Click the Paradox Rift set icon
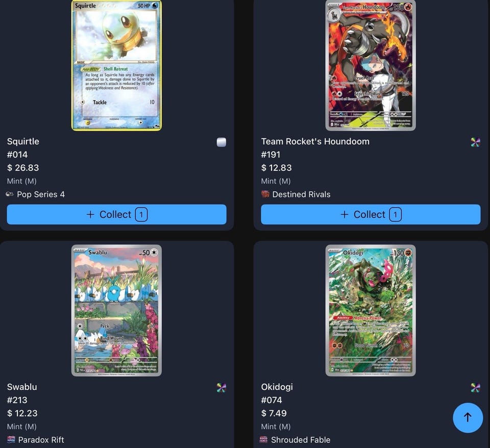Viewport: 490px width, 448px height. pyautogui.click(x=11, y=439)
